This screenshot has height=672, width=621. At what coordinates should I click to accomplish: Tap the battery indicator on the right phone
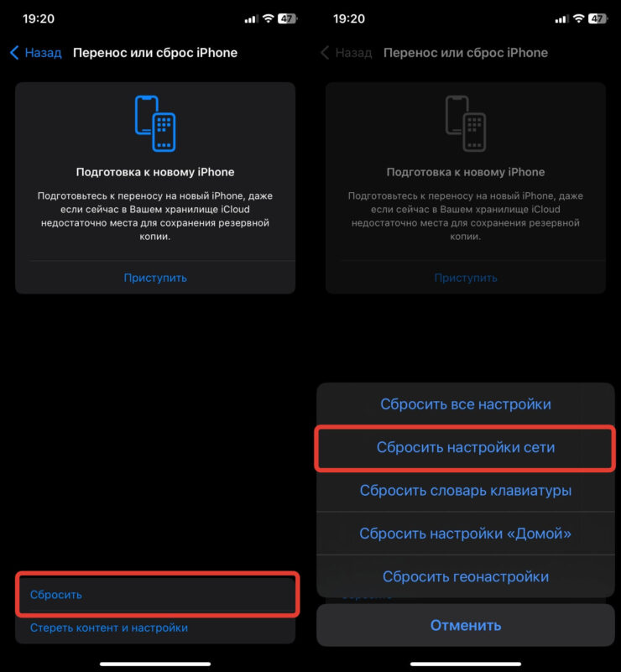[x=598, y=18]
